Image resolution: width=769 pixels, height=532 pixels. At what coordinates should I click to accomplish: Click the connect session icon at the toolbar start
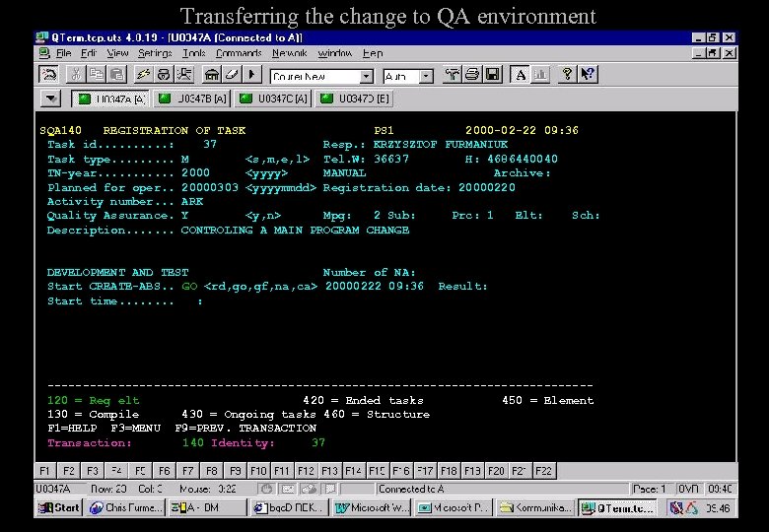[x=48, y=75]
